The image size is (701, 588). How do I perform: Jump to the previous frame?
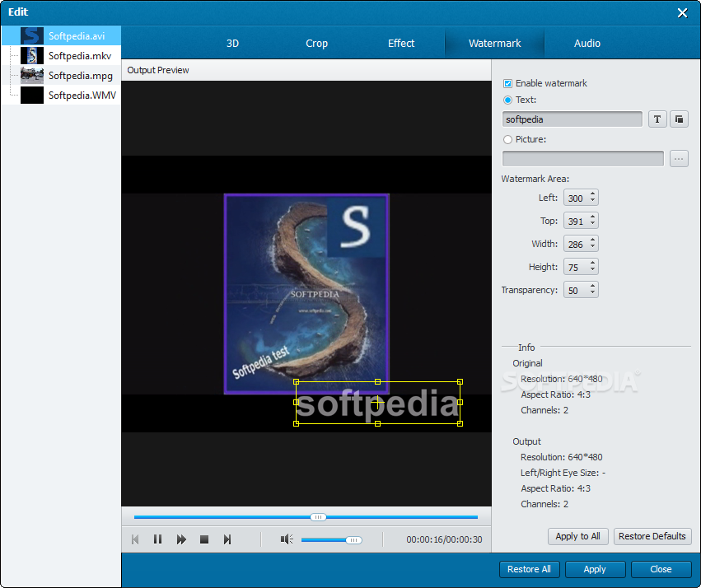[135, 539]
